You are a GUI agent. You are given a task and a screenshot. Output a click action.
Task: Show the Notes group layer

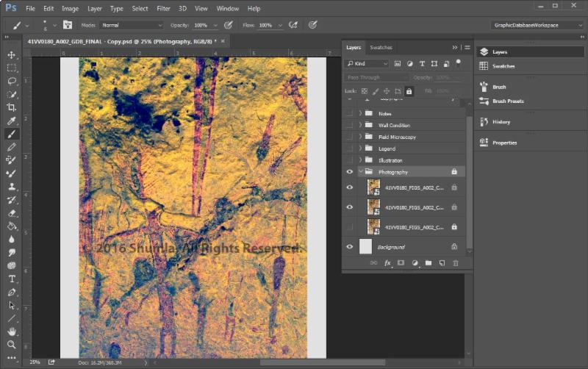tap(349, 113)
